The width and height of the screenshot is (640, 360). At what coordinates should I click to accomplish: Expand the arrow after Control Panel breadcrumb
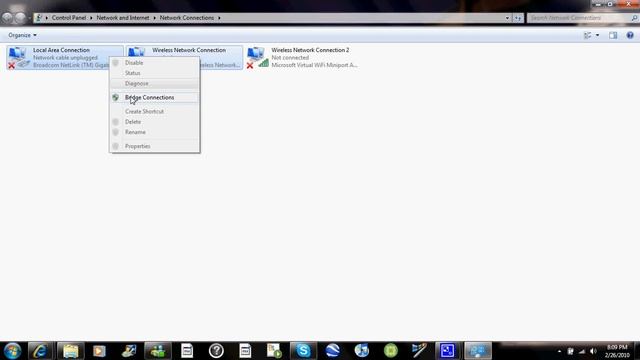pos(91,18)
